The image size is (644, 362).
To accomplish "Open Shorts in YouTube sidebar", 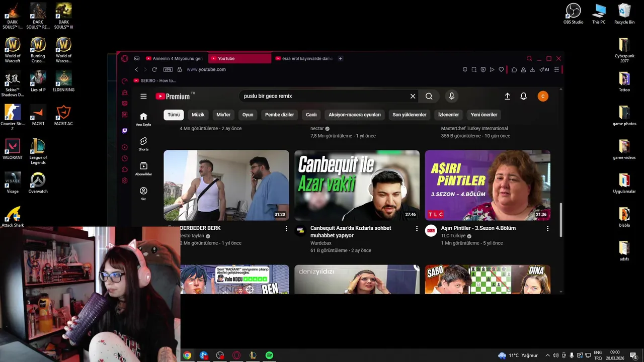I will (x=143, y=144).
